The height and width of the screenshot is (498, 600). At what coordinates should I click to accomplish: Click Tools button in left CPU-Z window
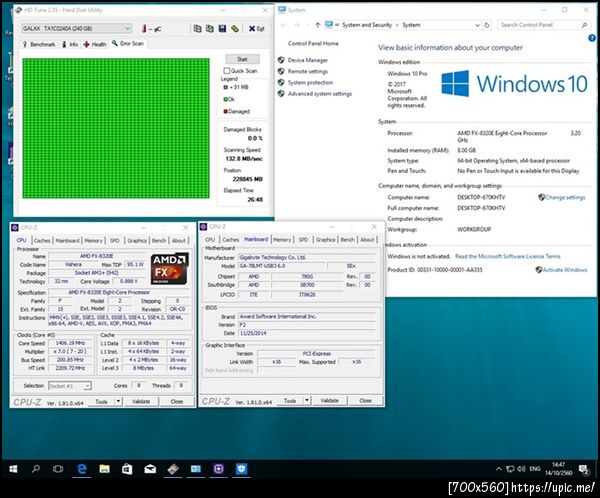pos(101,402)
